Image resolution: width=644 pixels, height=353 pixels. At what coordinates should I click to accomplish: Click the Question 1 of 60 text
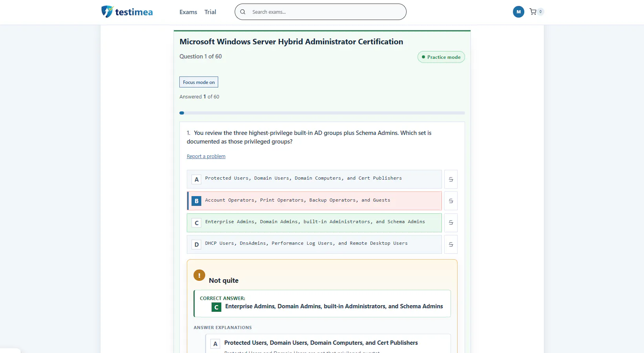click(x=201, y=56)
